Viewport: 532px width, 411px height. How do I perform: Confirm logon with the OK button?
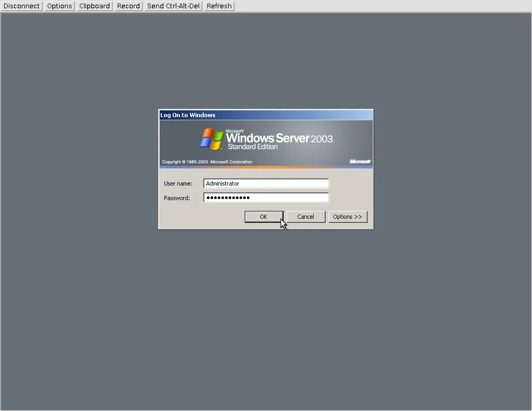(264, 217)
